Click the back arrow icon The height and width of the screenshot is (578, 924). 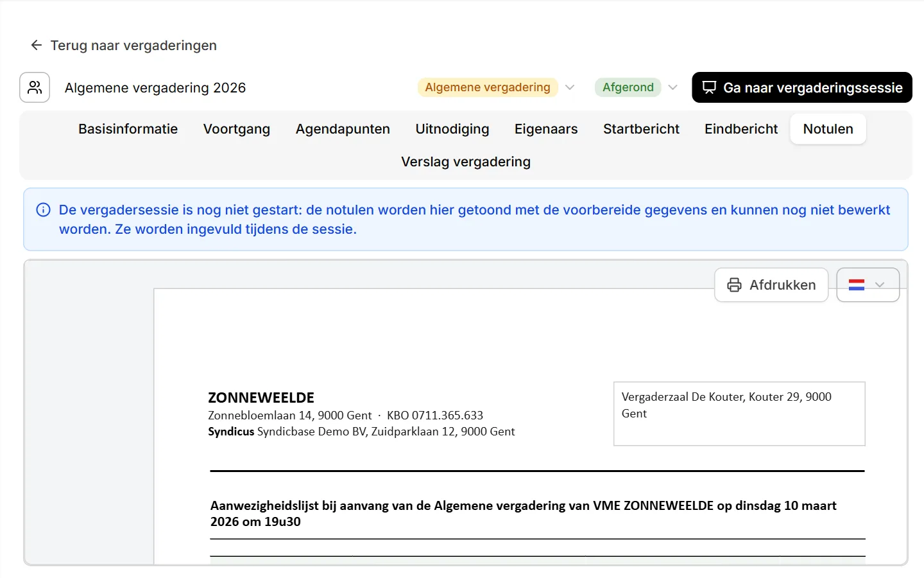(37, 45)
